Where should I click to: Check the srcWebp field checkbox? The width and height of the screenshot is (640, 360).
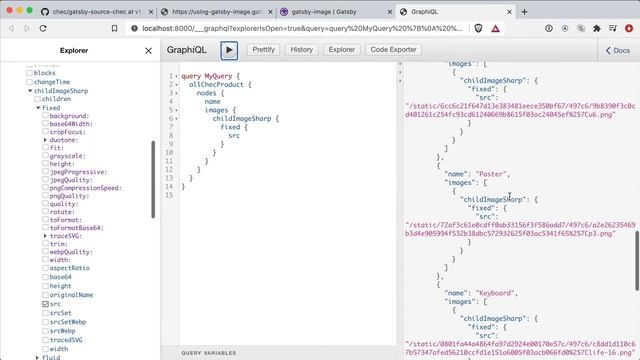point(45,331)
